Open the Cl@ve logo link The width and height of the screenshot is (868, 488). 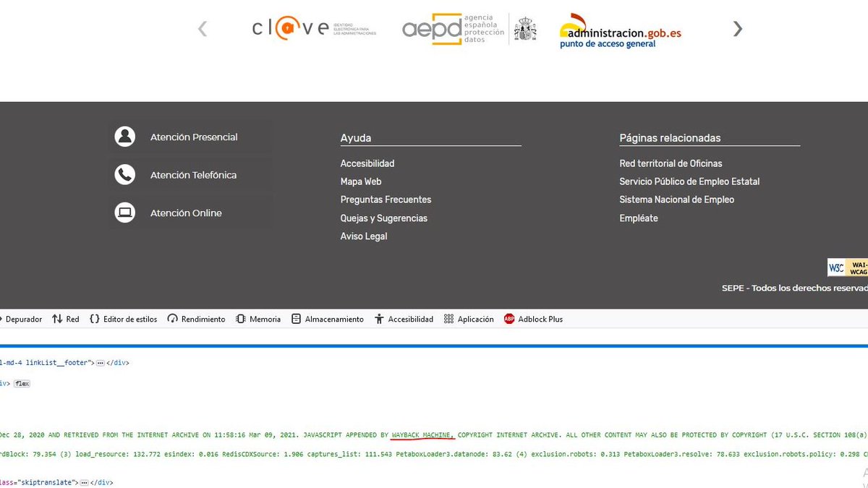point(315,28)
